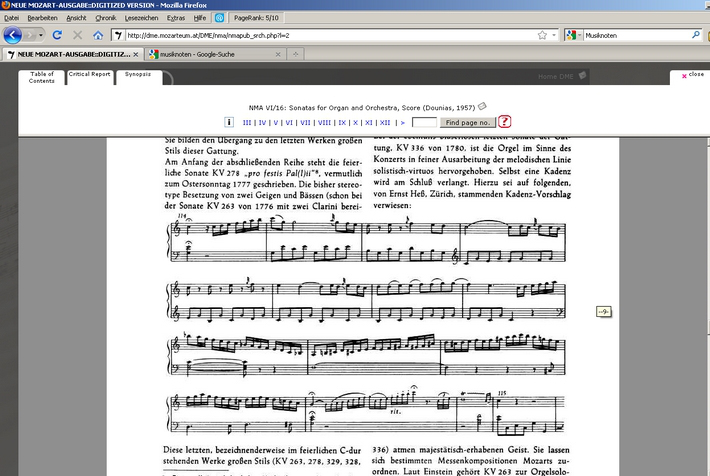710x476 pixels.
Task: Click the next pages '>' link
Action: (403, 122)
